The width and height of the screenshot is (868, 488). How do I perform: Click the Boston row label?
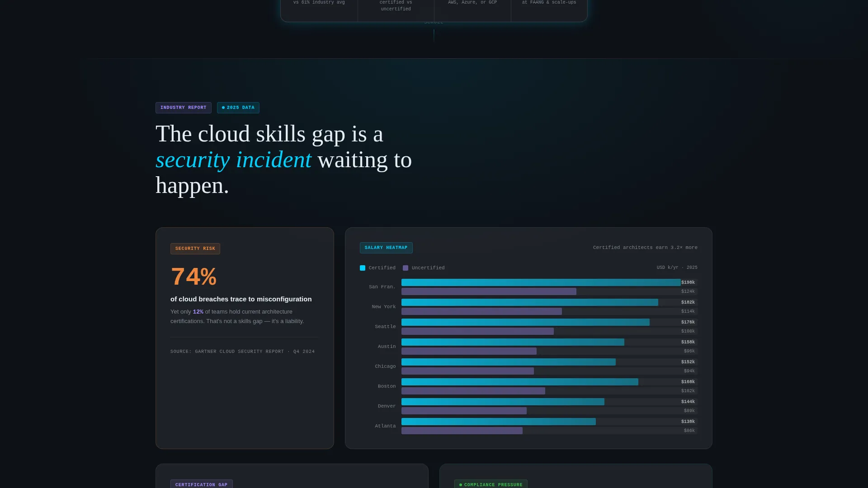tap(387, 386)
